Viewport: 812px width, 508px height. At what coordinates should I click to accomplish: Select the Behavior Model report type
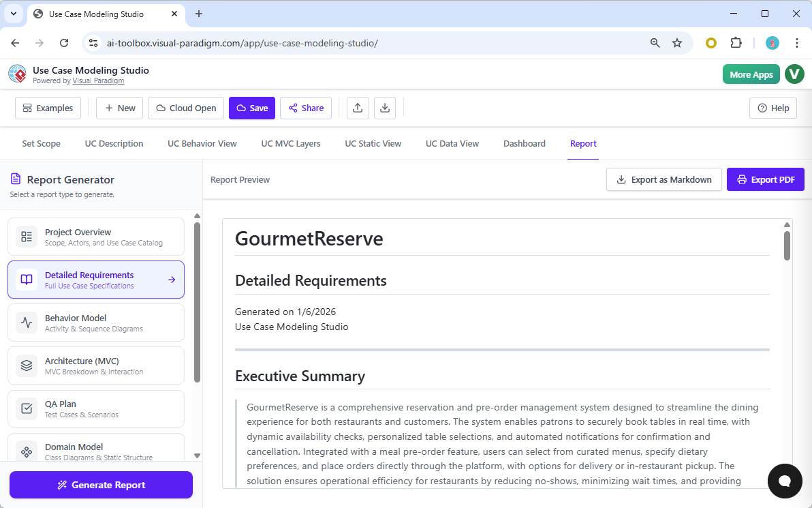[96, 323]
